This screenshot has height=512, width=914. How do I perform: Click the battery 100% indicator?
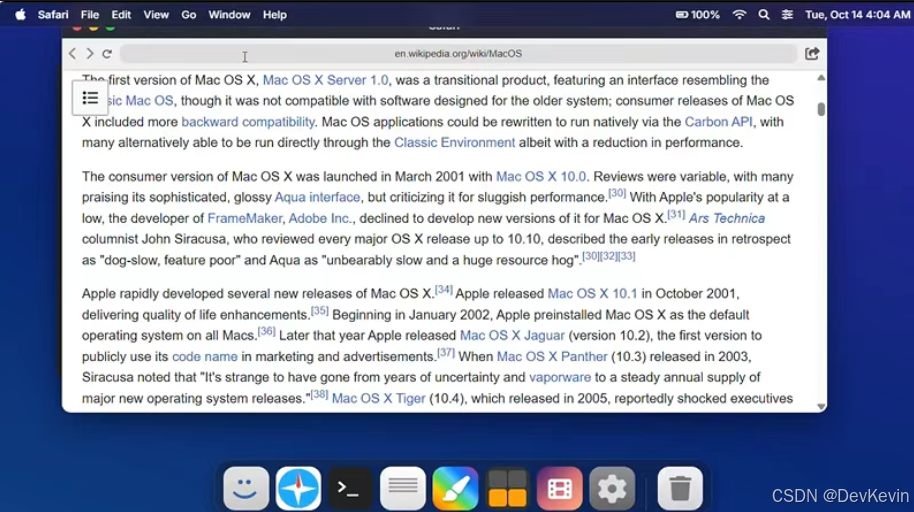698,15
